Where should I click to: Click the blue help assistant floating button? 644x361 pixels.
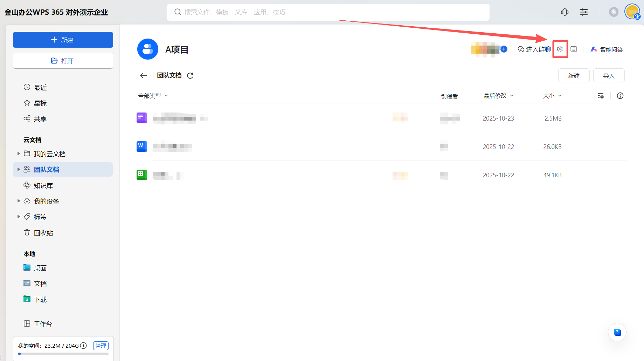[617, 332]
